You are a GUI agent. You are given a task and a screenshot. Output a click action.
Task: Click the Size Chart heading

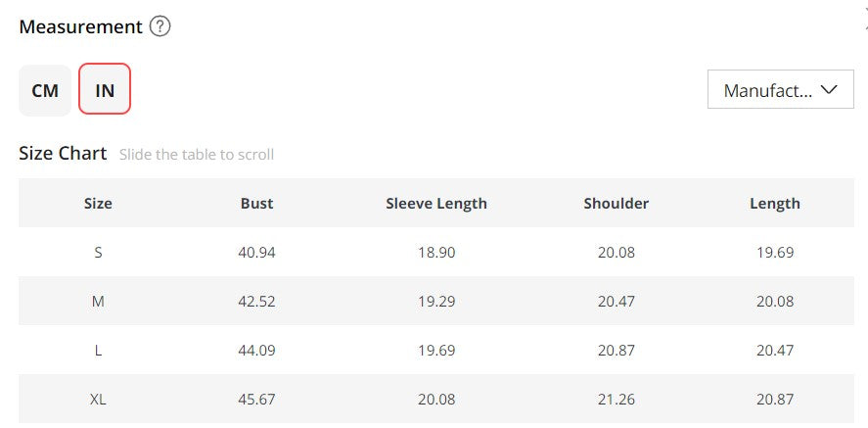coord(63,154)
